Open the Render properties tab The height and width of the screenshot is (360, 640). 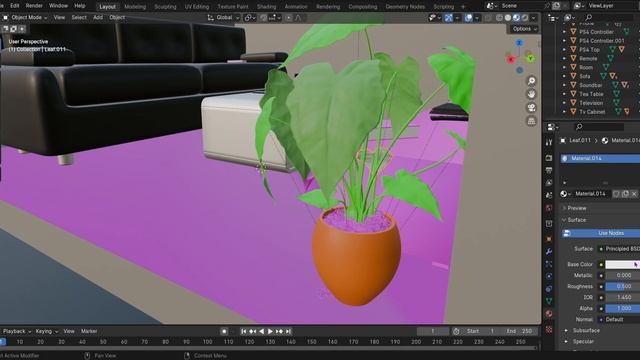549,158
